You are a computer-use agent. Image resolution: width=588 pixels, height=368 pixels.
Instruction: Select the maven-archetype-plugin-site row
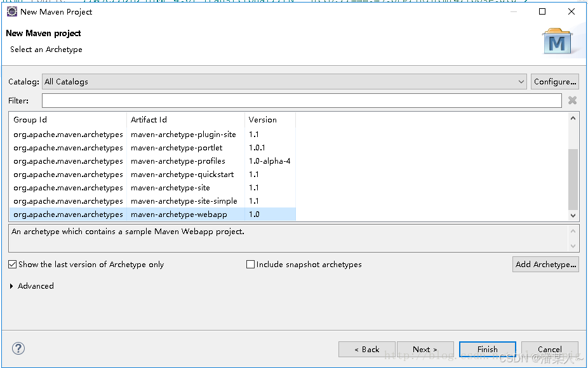[152, 135]
